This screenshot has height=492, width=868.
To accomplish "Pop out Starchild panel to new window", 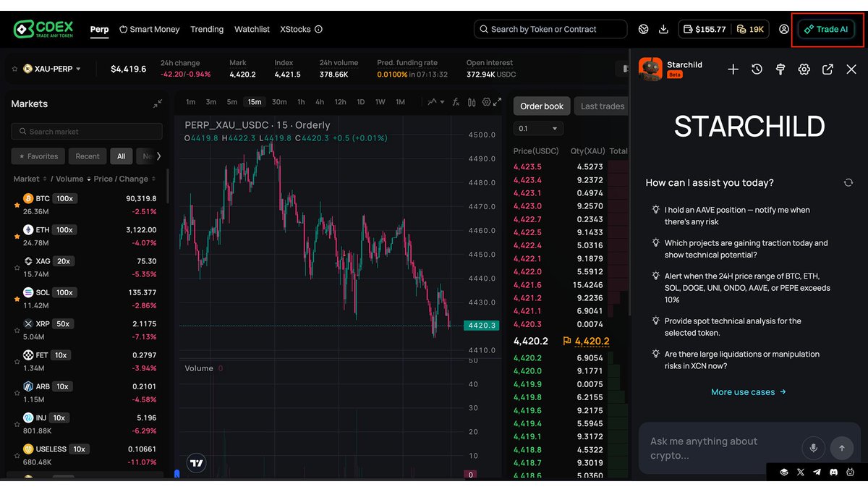I will (827, 69).
